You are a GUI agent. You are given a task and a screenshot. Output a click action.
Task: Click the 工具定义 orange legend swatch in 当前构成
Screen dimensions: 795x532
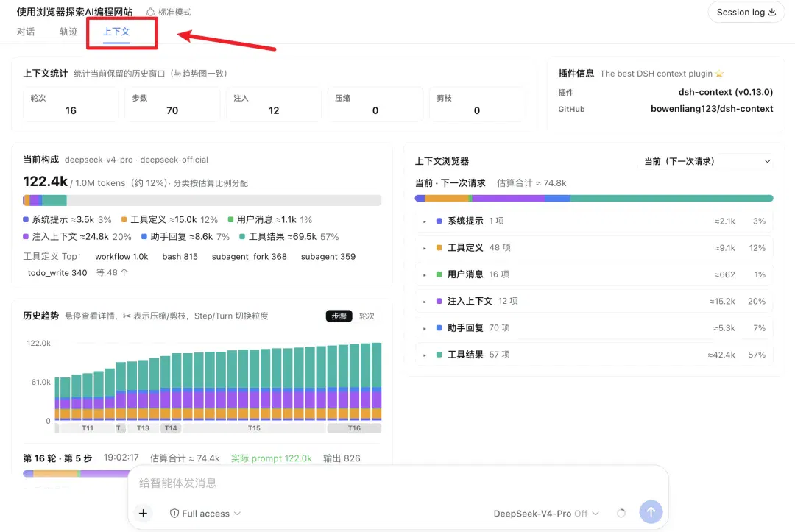124,219
